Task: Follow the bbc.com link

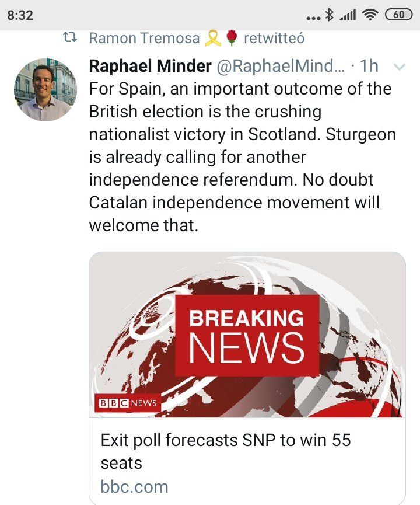Action: tap(134, 486)
